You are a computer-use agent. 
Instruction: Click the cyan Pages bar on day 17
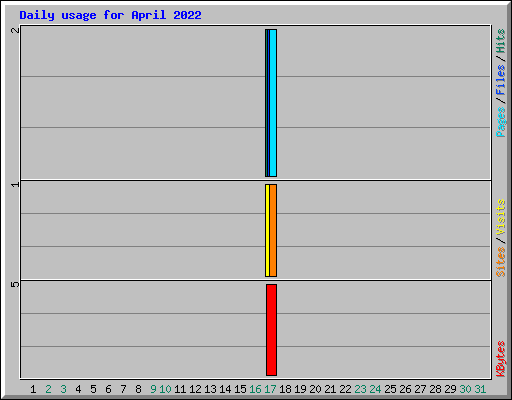coord(273,103)
